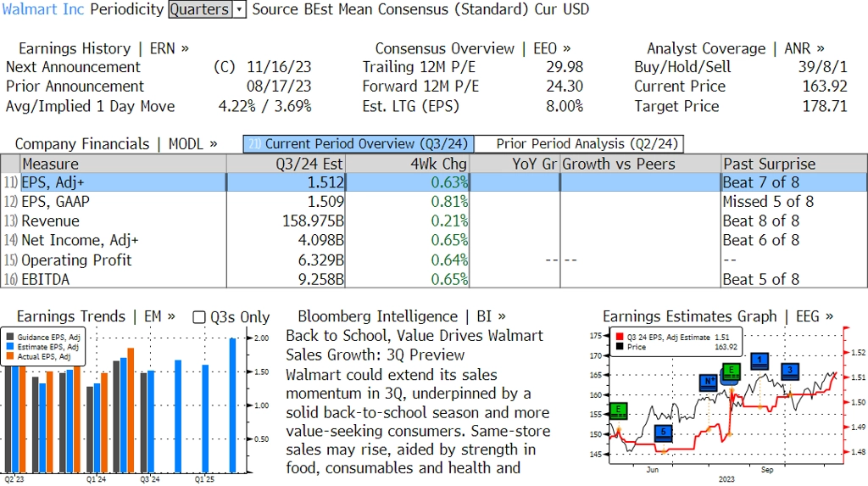Click the 'Cur USD' currency text
Screen dimensions: 868x486
tap(562, 9)
